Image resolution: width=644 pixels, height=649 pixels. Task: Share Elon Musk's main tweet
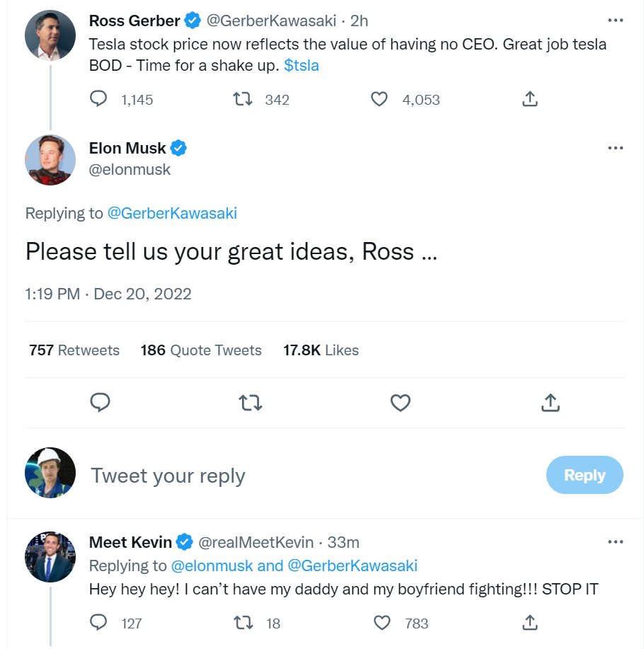click(x=551, y=403)
